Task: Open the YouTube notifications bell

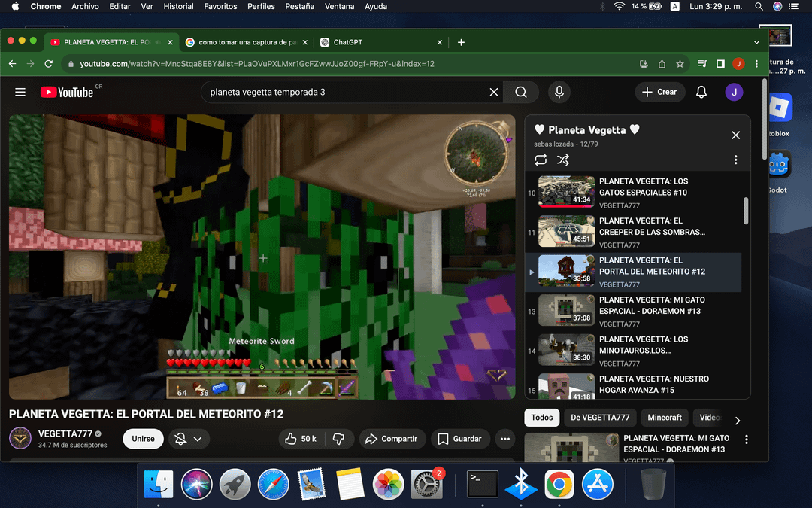Action: [x=701, y=92]
